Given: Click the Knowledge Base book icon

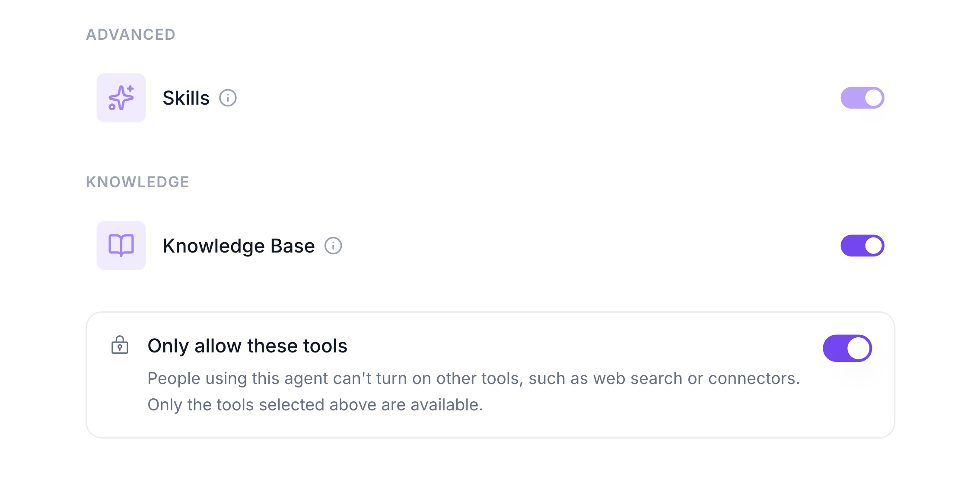Looking at the screenshot, I should [121, 246].
